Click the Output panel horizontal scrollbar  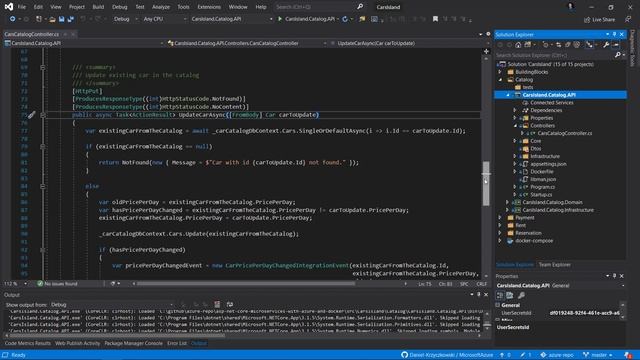click(118, 336)
